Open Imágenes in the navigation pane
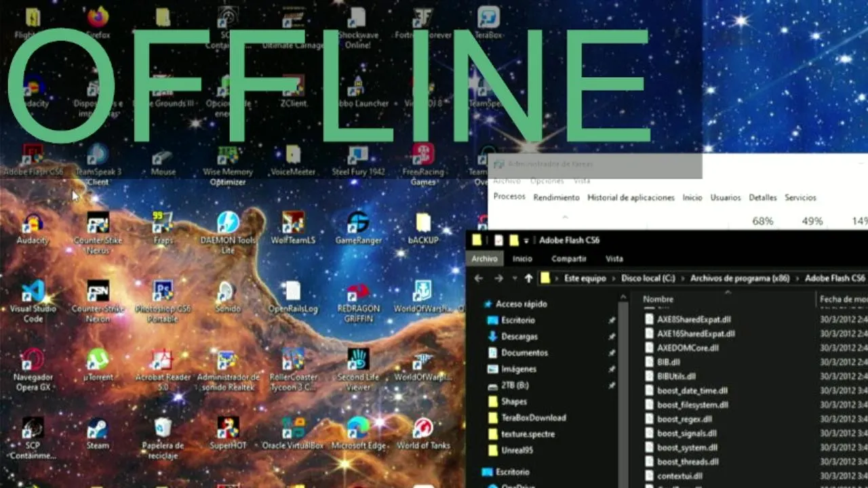 tap(519, 369)
